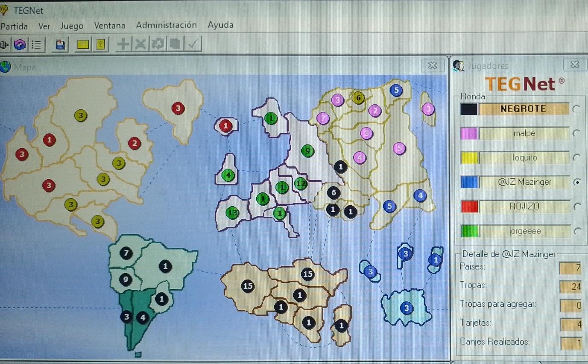This screenshot has height=364, width=588.
Task: Click the black NEGROTE color swatch
Action: pos(468,109)
